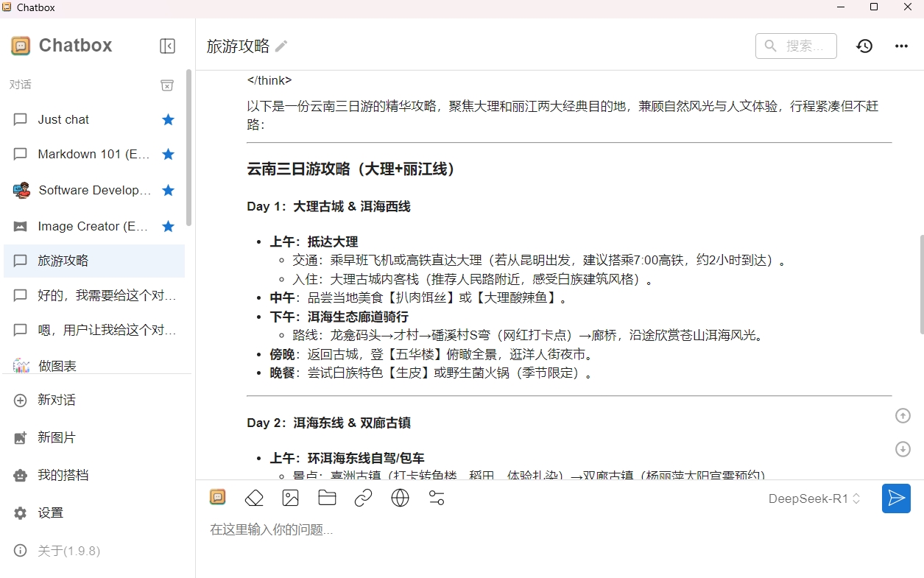Click the attach image icon in input toolbar

pyautogui.click(x=291, y=498)
